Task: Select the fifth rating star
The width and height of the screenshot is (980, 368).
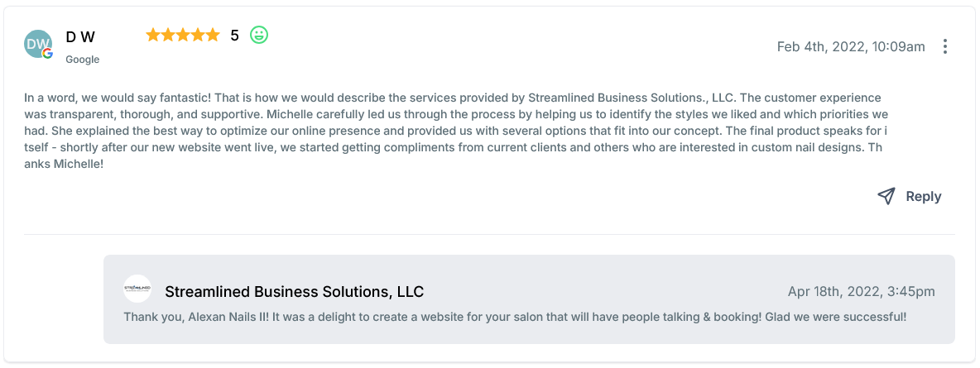Action: coord(213,35)
